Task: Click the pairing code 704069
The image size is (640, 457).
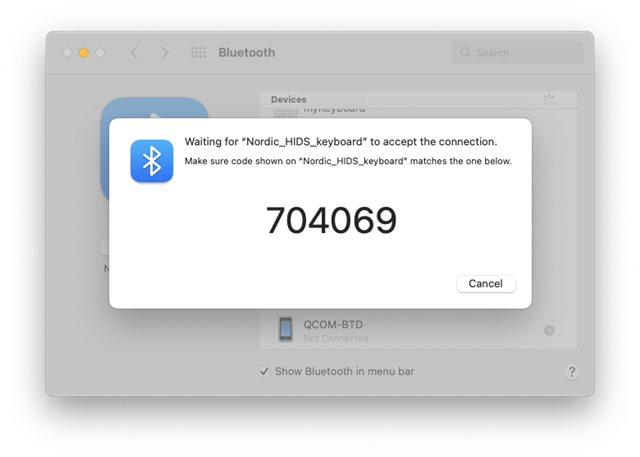Action: [331, 220]
